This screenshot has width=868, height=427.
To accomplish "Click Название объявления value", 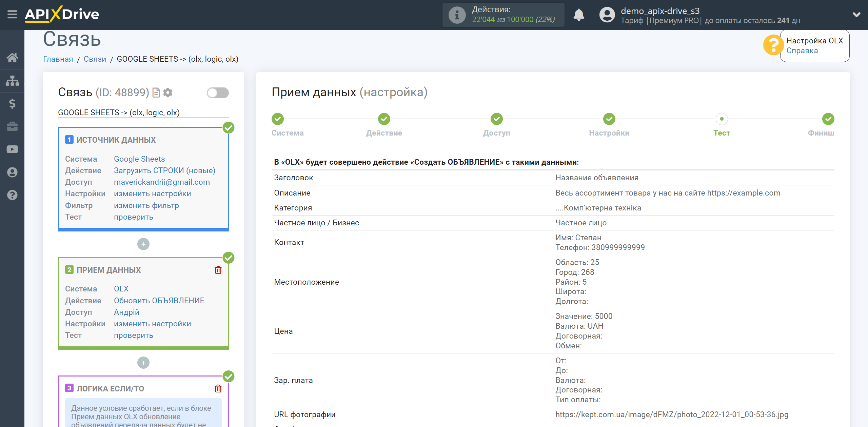I will (x=597, y=178).
